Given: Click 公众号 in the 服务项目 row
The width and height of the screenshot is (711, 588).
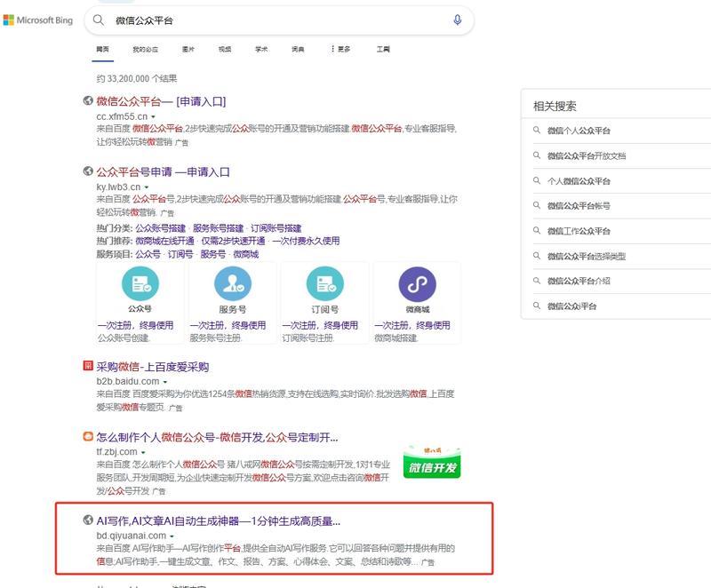Looking at the screenshot, I should click(x=148, y=254).
